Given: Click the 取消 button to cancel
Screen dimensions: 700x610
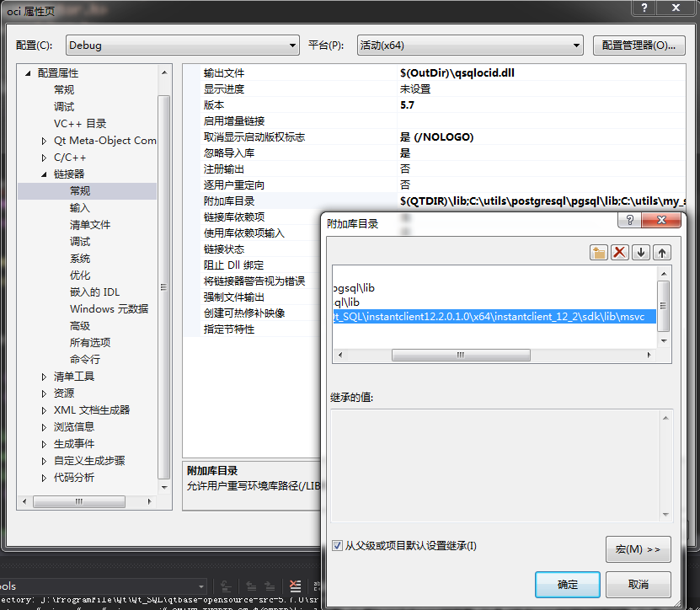Looking at the screenshot, I should (638, 585).
